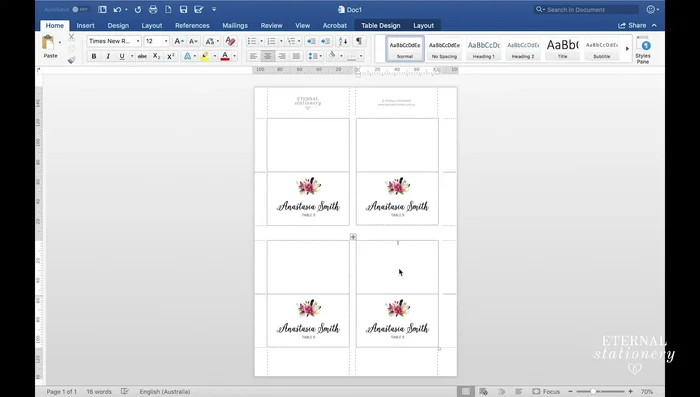Apply the No Spacing style

(444, 49)
